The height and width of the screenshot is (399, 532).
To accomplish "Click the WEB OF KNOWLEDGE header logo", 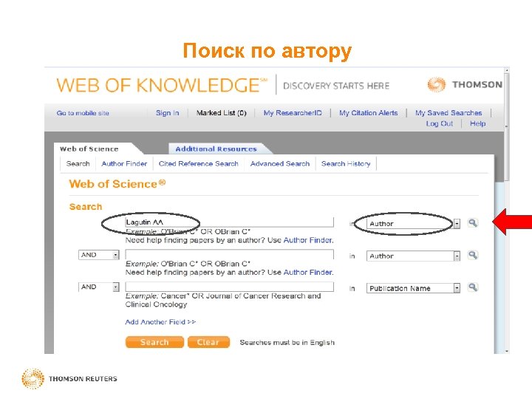I will point(162,85).
